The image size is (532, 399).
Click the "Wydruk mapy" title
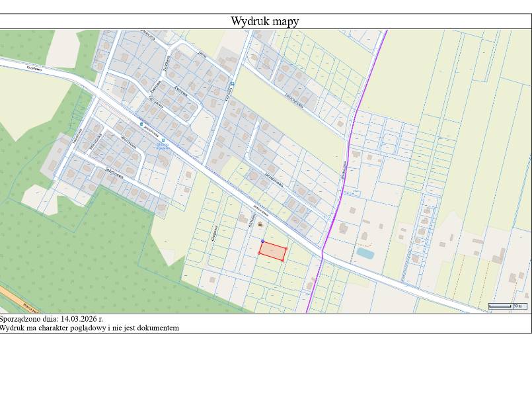click(x=264, y=21)
